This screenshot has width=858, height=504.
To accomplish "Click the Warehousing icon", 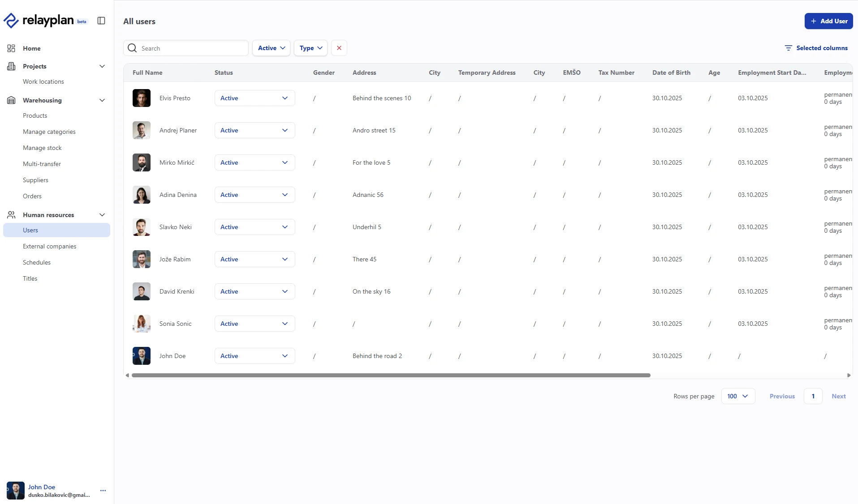I will pyautogui.click(x=11, y=100).
